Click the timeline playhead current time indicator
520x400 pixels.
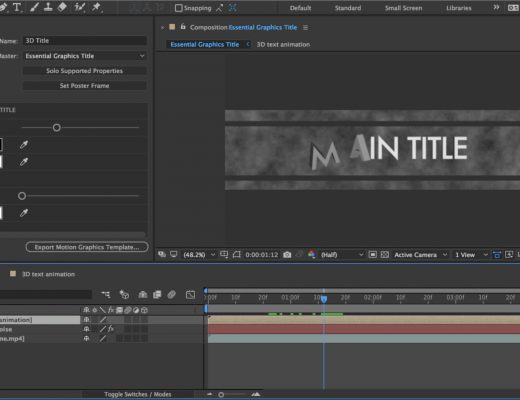(324, 299)
